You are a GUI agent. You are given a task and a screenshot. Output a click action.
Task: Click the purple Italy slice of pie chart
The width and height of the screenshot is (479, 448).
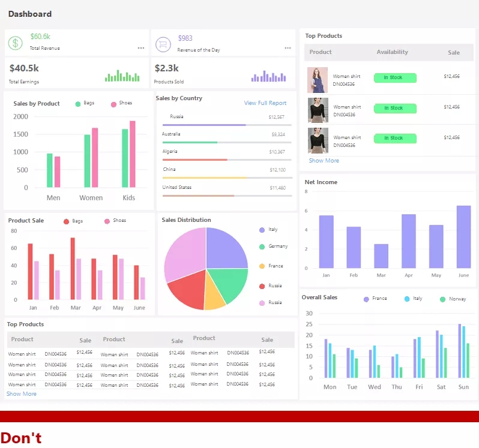(x=224, y=249)
